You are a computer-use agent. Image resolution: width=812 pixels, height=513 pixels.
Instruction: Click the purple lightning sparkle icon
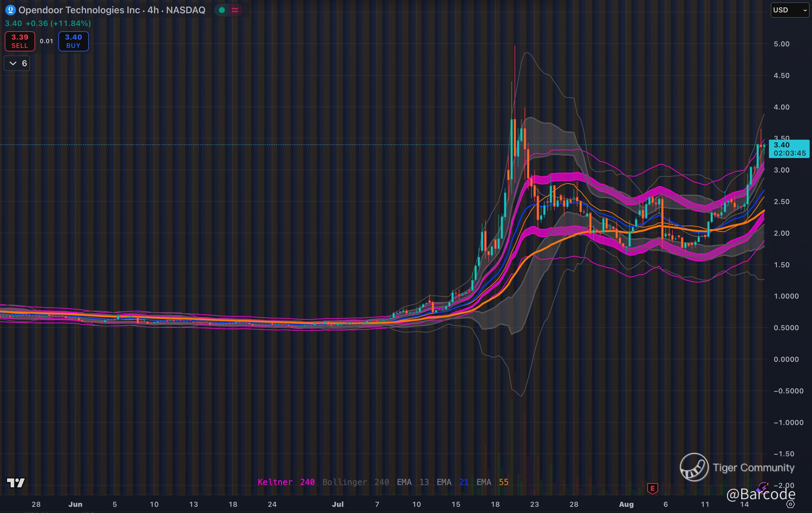(763, 488)
